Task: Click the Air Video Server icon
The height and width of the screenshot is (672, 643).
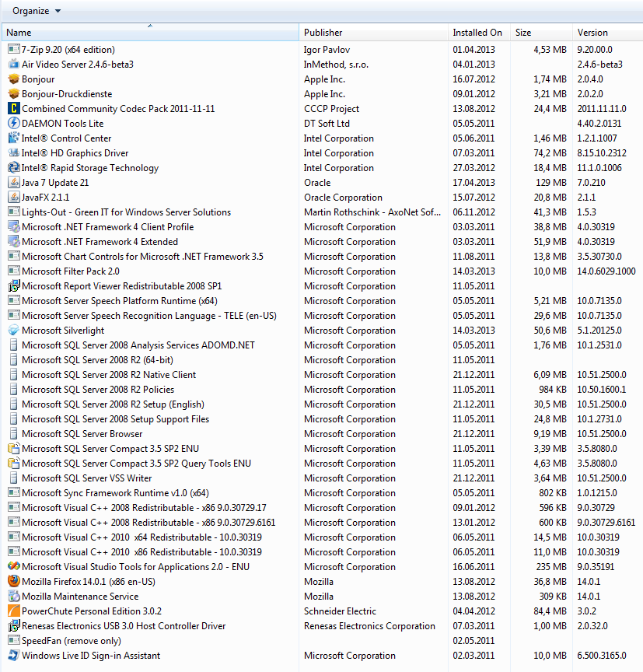Action: coord(14,65)
